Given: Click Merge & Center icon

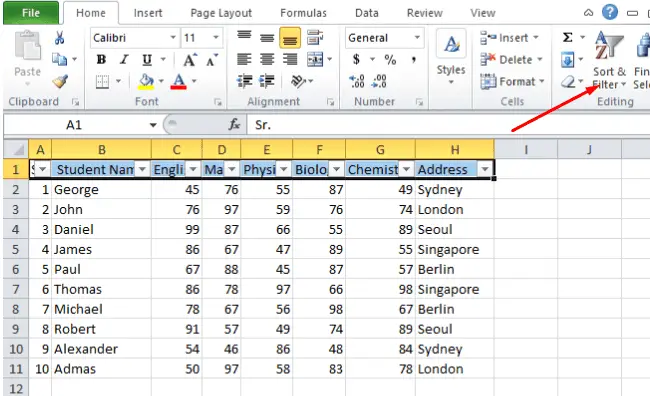Looking at the screenshot, I should [x=315, y=60].
